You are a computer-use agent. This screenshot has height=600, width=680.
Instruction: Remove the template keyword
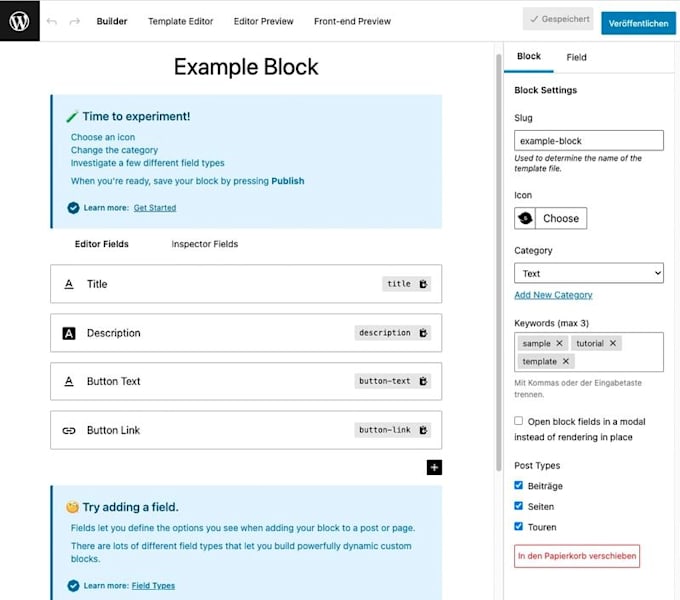pyautogui.click(x=566, y=361)
